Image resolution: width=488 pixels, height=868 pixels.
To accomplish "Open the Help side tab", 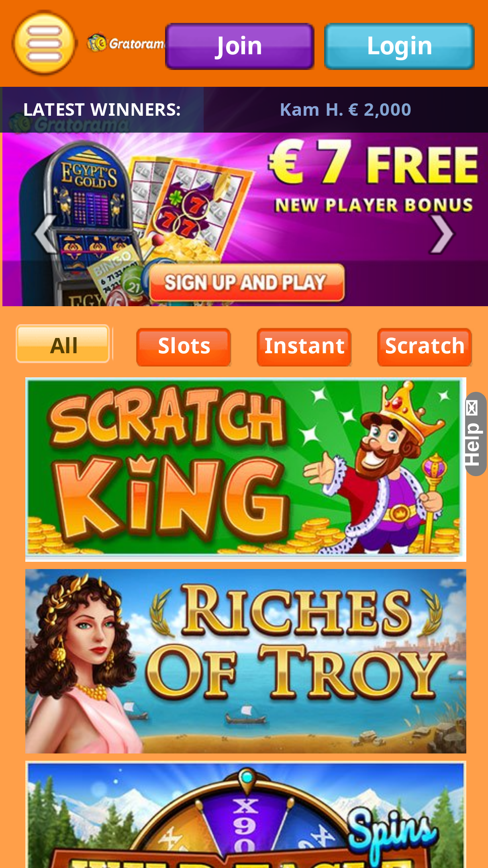I will click(476, 434).
